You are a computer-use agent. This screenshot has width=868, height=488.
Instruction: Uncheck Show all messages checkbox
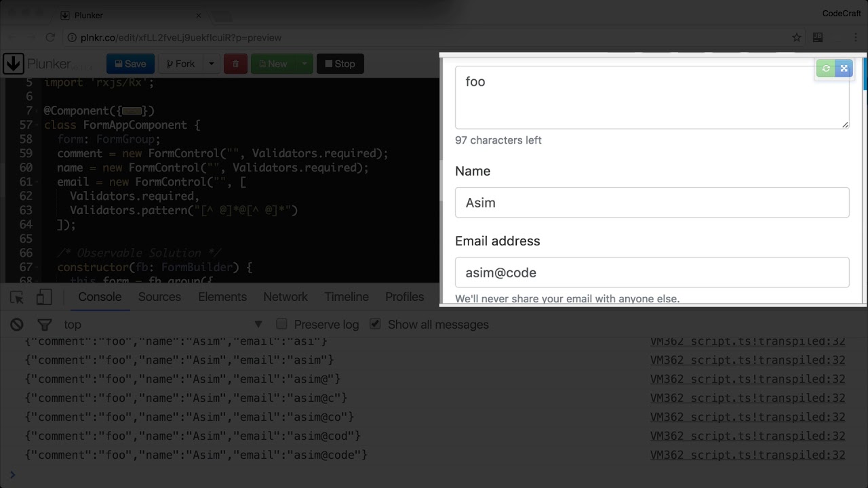tap(375, 324)
